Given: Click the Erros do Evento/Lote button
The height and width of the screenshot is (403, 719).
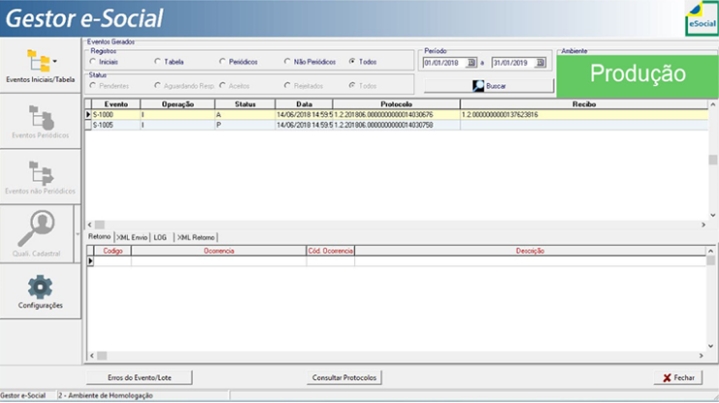Looking at the screenshot, I should (x=139, y=378).
